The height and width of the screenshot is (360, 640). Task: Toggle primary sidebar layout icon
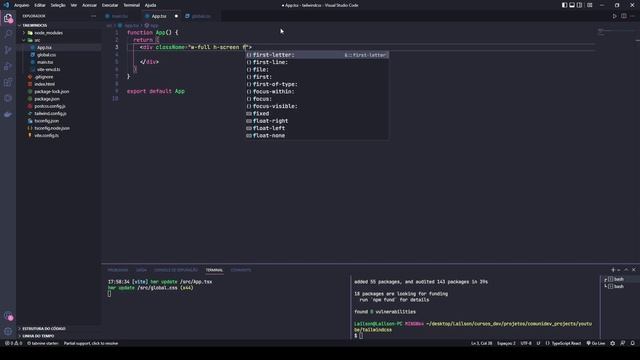tap(564, 5)
